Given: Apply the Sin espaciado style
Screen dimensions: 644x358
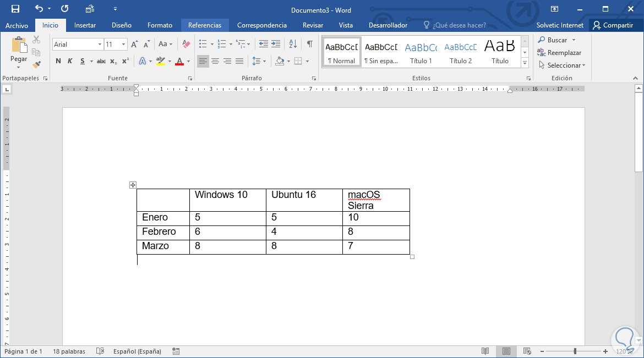Looking at the screenshot, I should tap(381, 52).
